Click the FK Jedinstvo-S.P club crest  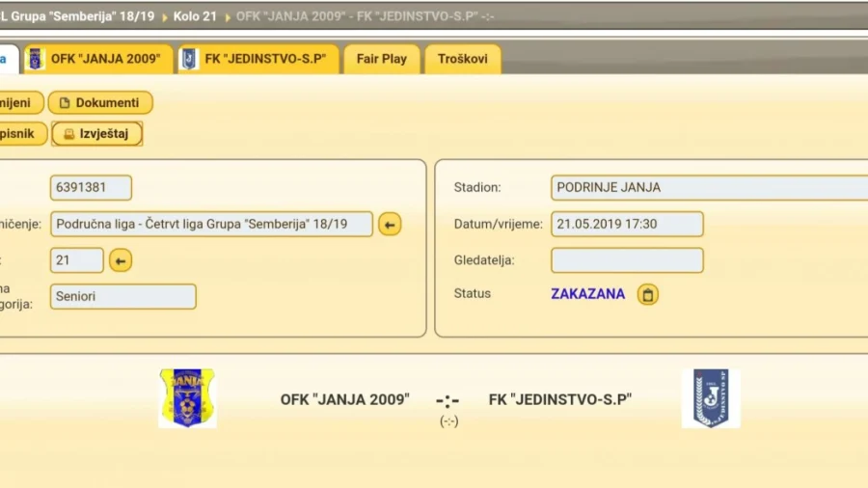pos(711,398)
